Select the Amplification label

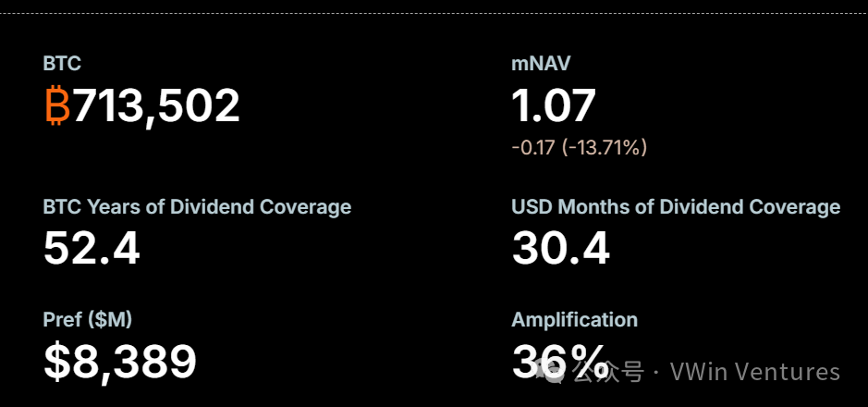[574, 320]
